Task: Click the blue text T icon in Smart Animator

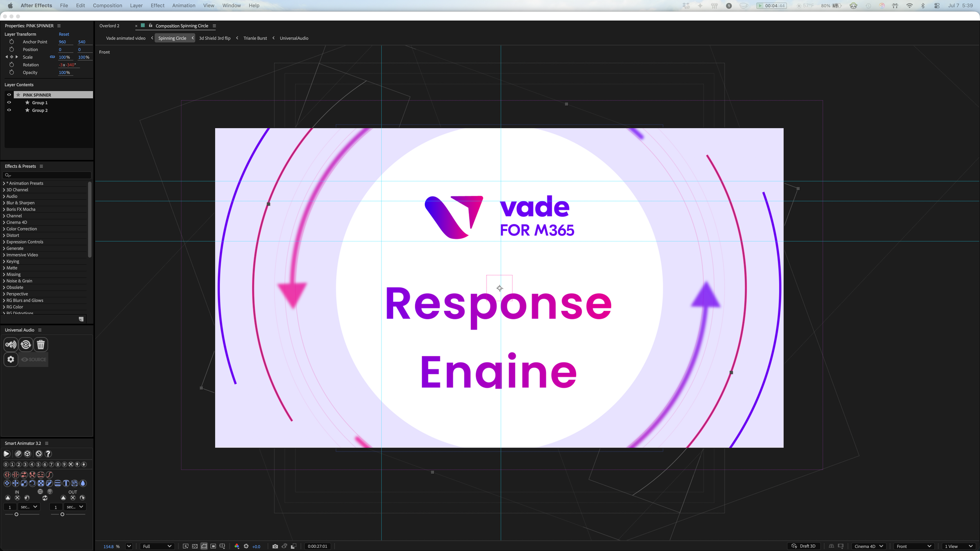Action: (66, 483)
